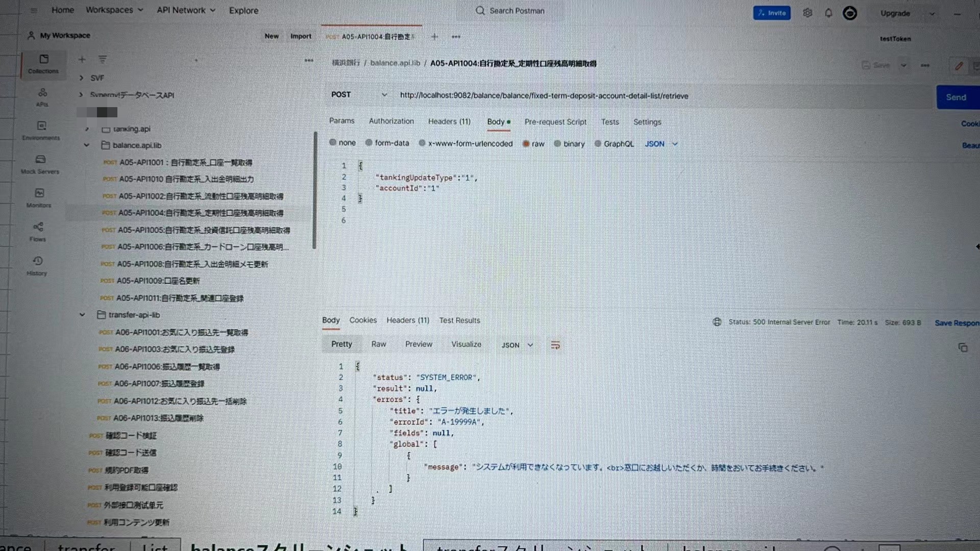Click the network globe icon beside Status
980x551 pixels.
click(x=717, y=322)
